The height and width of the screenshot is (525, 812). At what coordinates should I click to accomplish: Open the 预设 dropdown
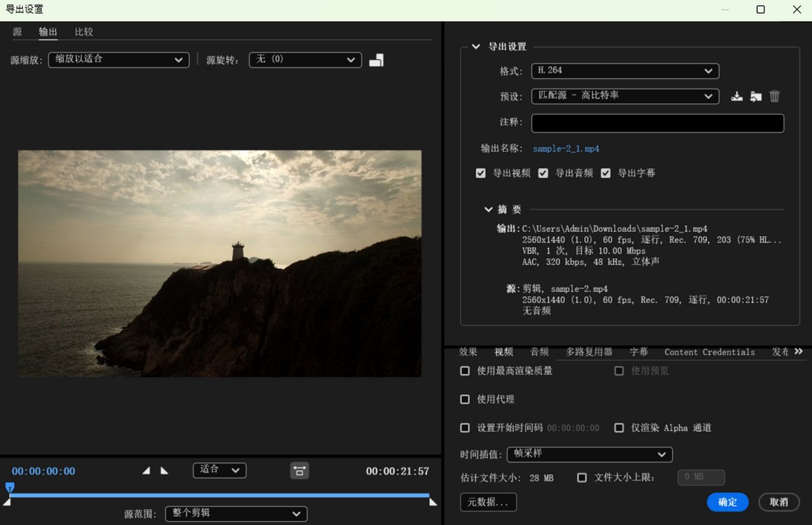[625, 96]
